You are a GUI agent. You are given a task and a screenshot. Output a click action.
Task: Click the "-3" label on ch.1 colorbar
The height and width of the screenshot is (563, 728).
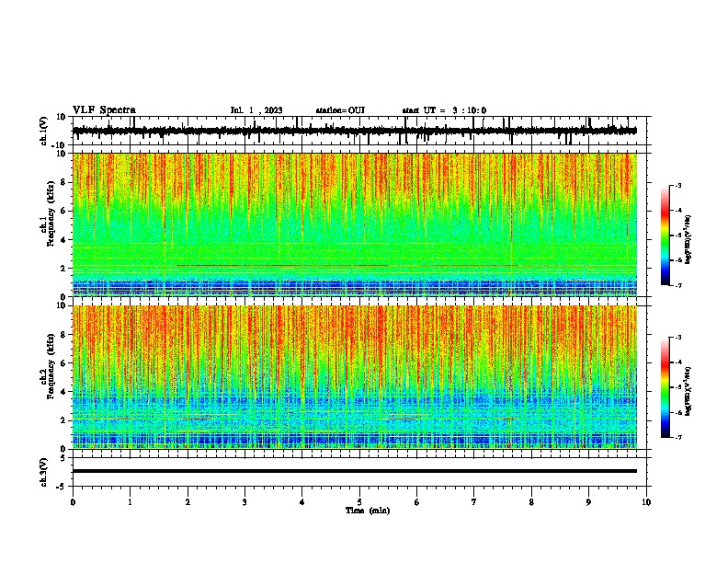coord(678,186)
